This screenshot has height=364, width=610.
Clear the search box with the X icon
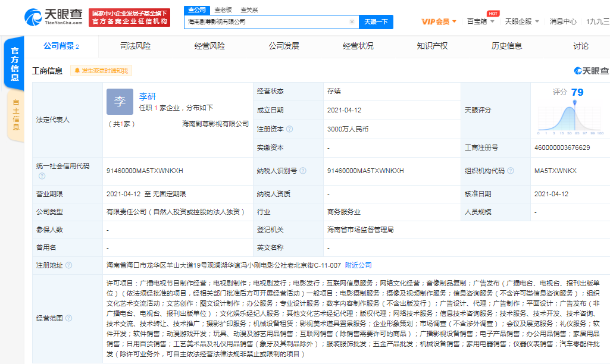click(x=352, y=22)
